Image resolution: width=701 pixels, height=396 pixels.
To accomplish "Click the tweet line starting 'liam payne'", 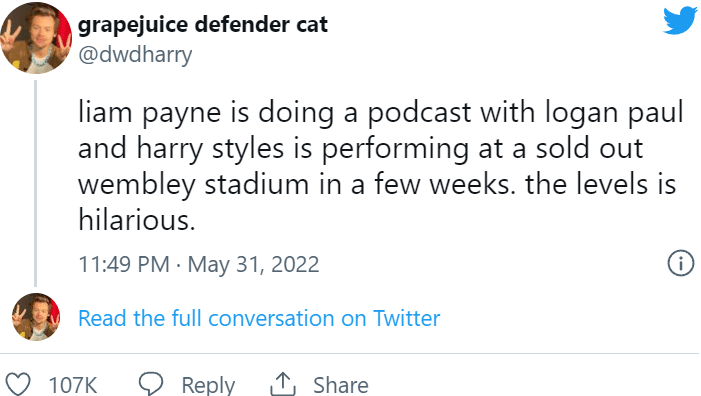I will [381, 112].
